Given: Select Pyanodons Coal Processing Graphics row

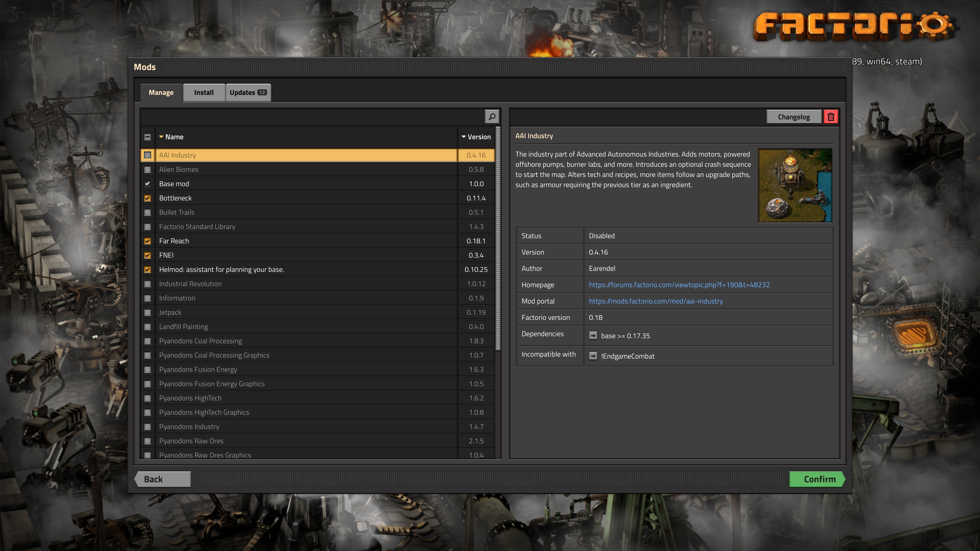Looking at the screenshot, I should pos(318,355).
